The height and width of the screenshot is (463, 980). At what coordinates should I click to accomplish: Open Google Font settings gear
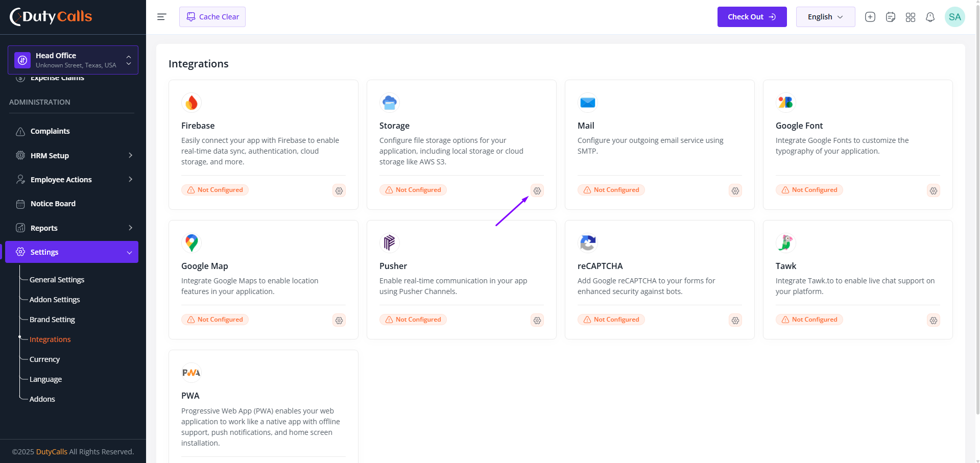(934, 190)
